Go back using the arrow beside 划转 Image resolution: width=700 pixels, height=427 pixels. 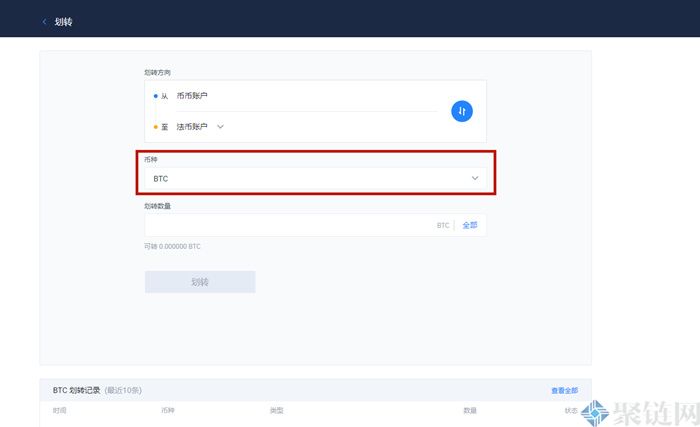coord(44,21)
